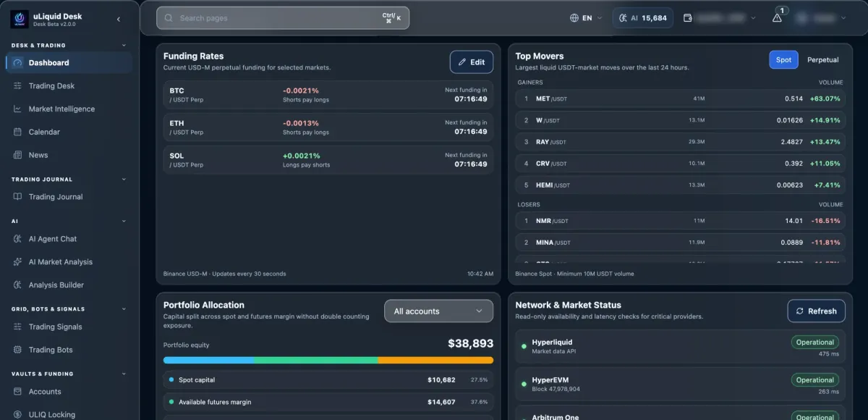Click the Analysis Builder icon
The width and height of the screenshot is (868, 420).
click(17, 285)
